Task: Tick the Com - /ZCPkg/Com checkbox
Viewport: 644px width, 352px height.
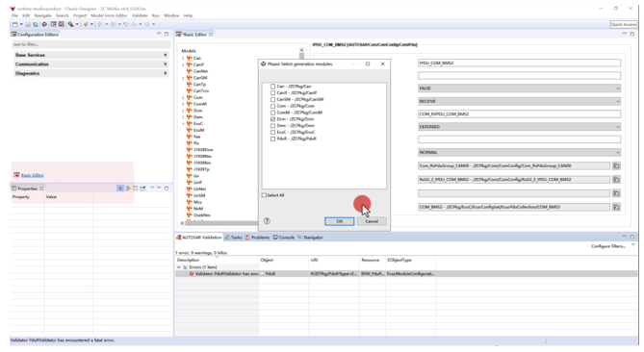Action: [x=272, y=106]
